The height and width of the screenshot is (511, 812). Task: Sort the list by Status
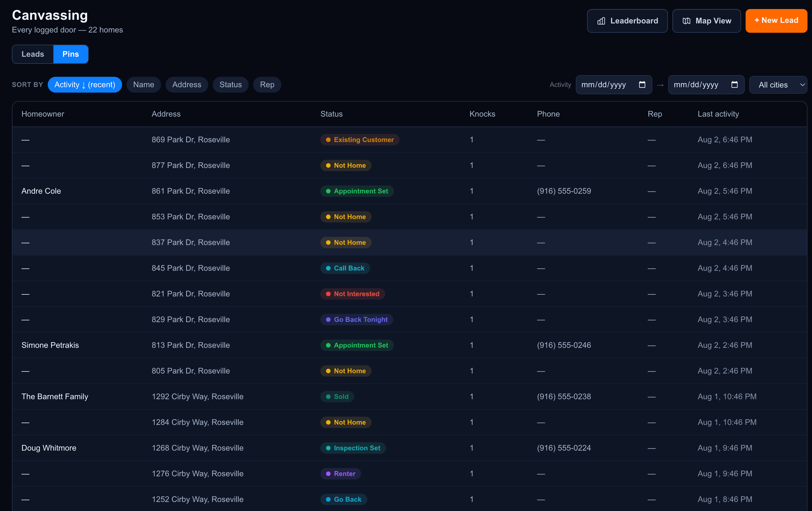click(231, 84)
